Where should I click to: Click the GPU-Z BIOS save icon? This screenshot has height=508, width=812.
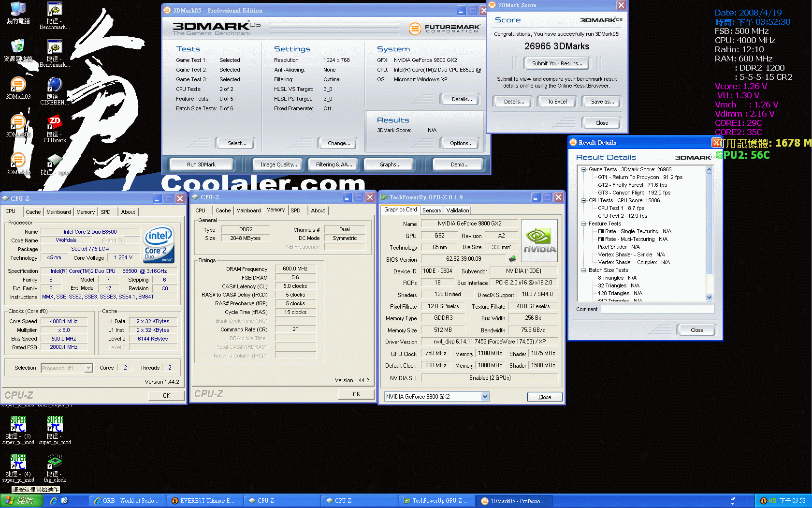pyautogui.click(x=512, y=259)
